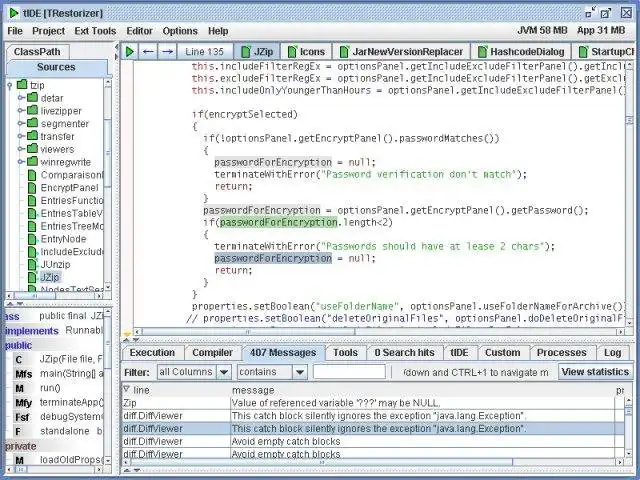The height and width of the screenshot is (480, 640).
Task: Click the segmenter folder icon
Action: [33, 123]
